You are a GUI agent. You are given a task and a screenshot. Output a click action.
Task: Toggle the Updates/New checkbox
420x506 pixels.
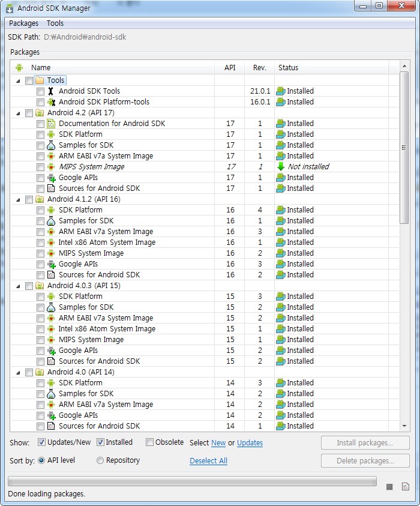coord(41,442)
